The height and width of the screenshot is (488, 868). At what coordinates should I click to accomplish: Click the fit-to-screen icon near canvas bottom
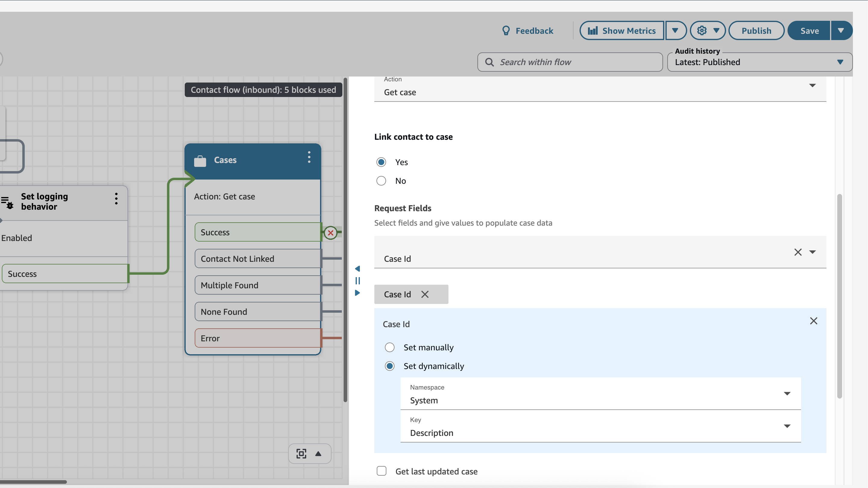(x=301, y=454)
